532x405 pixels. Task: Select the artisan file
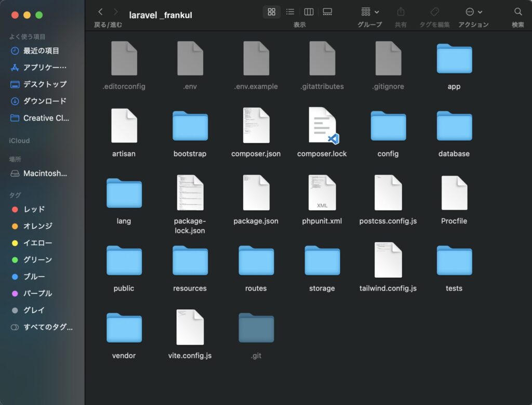pos(124,126)
